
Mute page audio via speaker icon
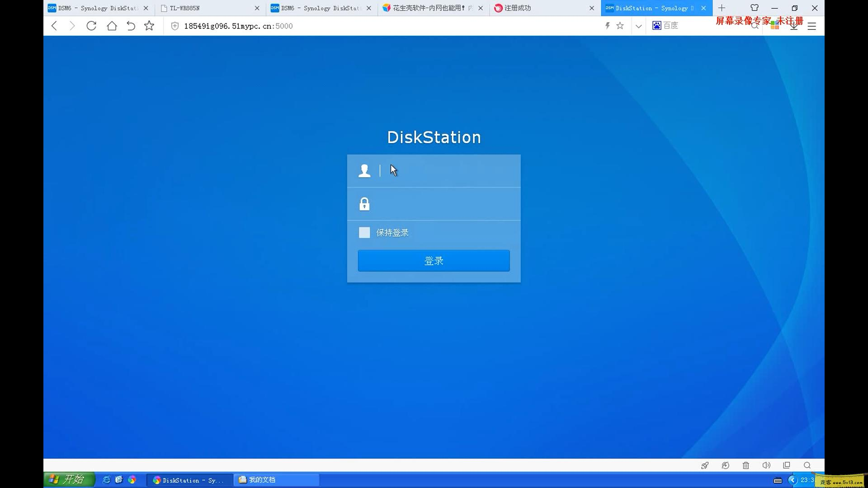pos(766,465)
